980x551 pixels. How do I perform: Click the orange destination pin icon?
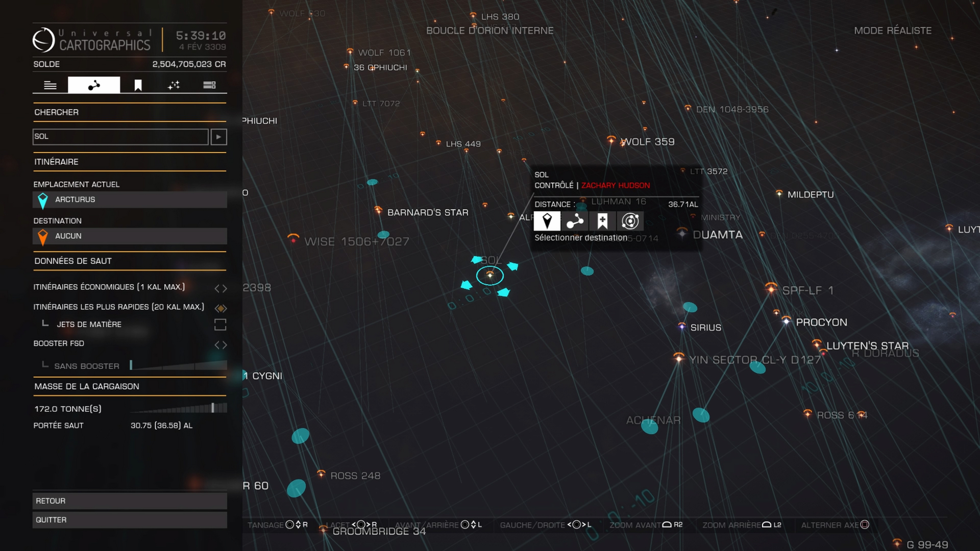coord(43,237)
